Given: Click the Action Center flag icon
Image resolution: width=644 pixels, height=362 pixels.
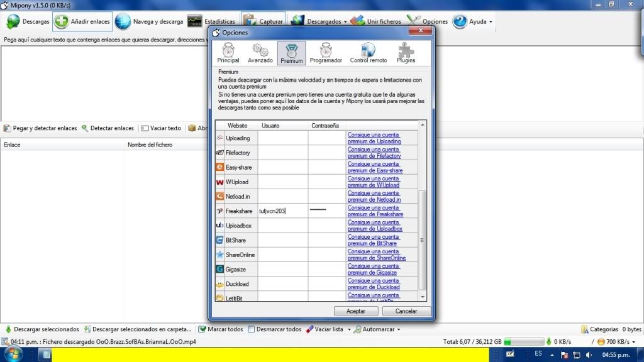Looking at the screenshot, I should tap(564, 354).
